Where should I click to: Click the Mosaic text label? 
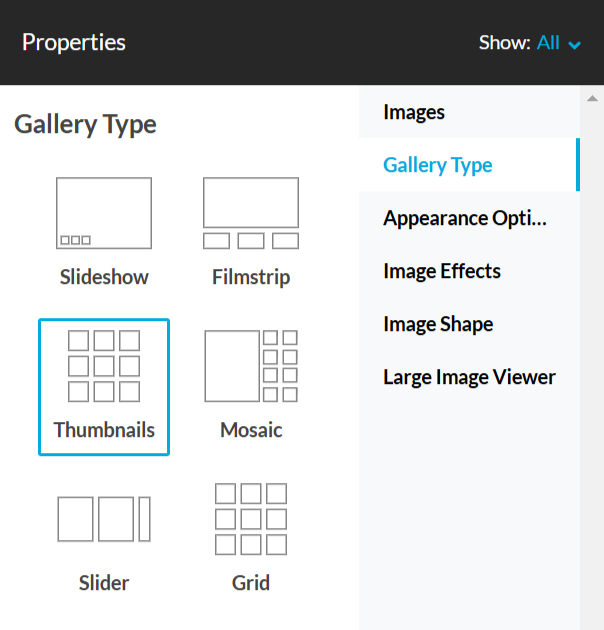pos(251,430)
